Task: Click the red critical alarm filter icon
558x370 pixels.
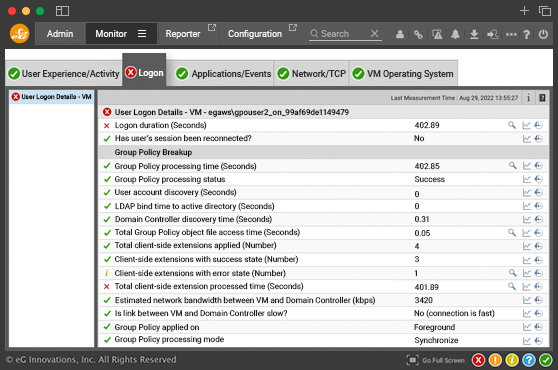Action: pos(479,360)
